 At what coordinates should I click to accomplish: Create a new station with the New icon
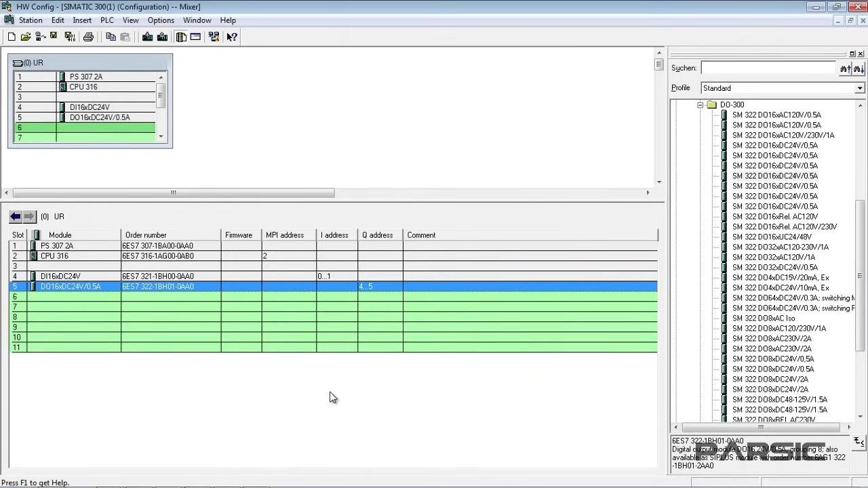12,37
